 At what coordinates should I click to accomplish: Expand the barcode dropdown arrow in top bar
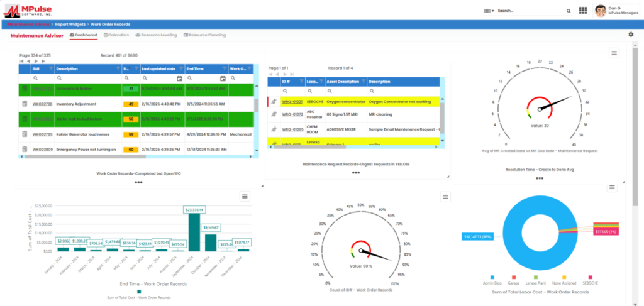[493, 11]
